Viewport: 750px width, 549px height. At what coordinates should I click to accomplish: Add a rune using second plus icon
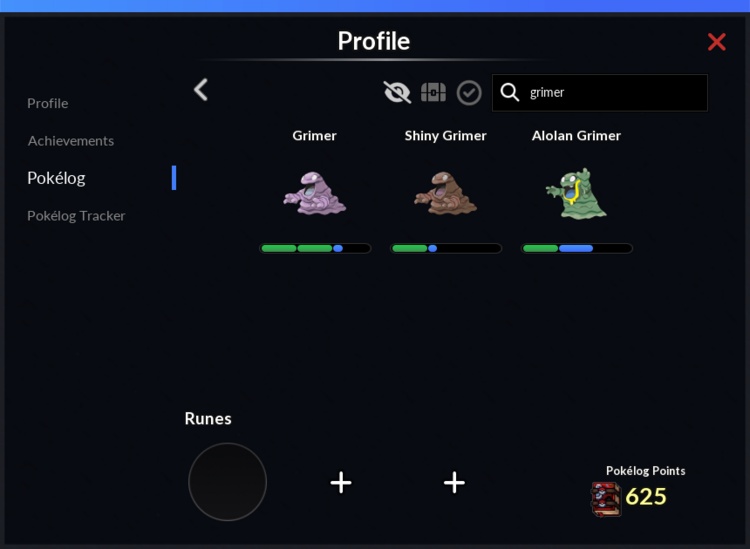(454, 482)
